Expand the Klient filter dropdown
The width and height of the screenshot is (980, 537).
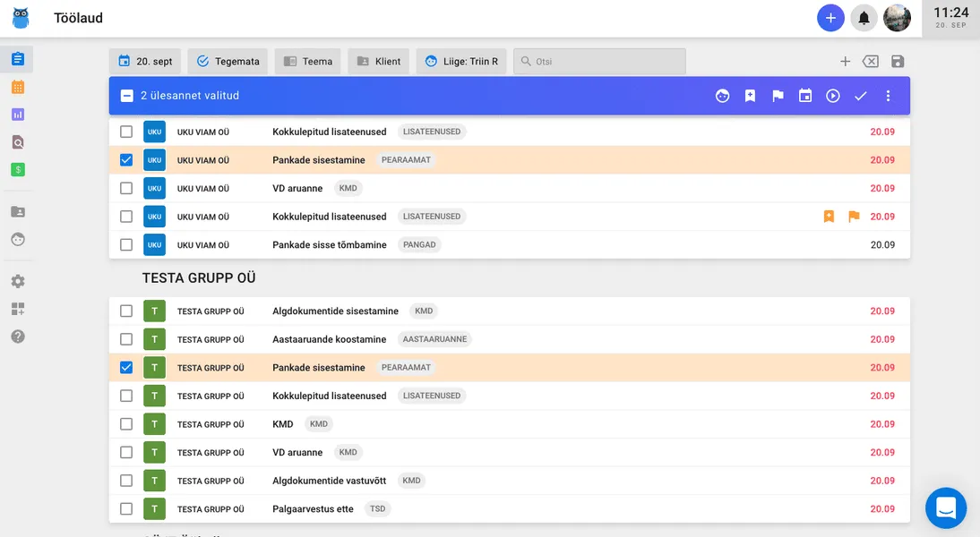pyautogui.click(x=378, y=62)
